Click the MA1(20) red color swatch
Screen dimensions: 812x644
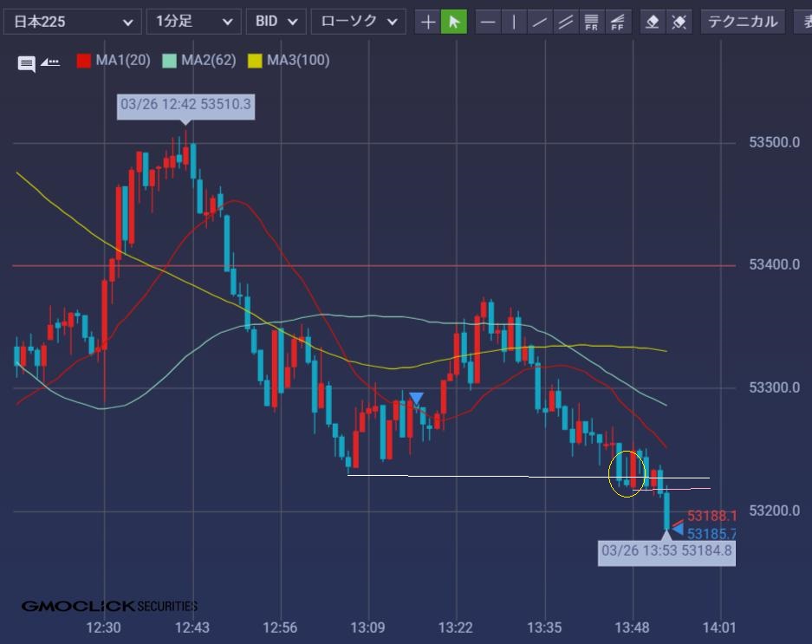84,61
